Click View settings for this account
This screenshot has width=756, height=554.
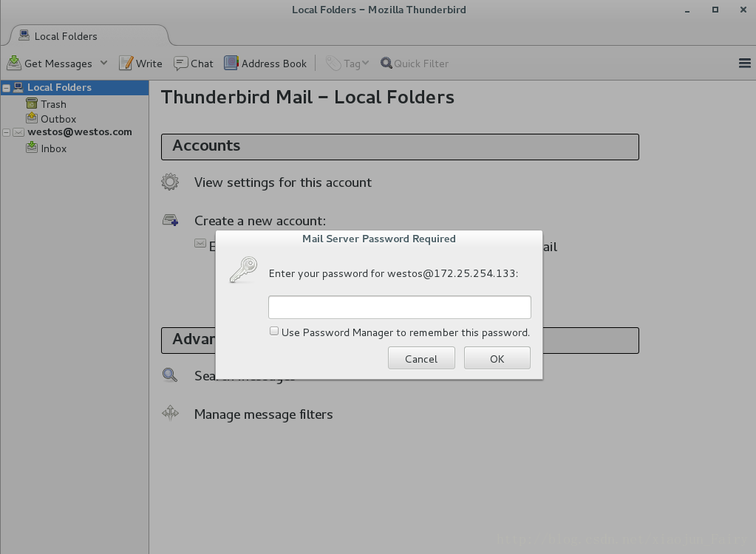[282, 182]
